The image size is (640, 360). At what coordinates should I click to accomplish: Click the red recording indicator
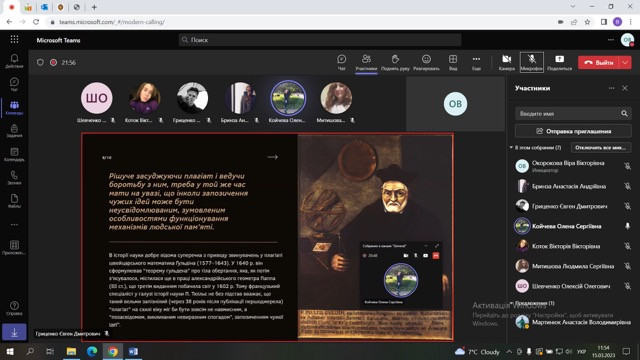pyautogui.click(x=53, y=62)
